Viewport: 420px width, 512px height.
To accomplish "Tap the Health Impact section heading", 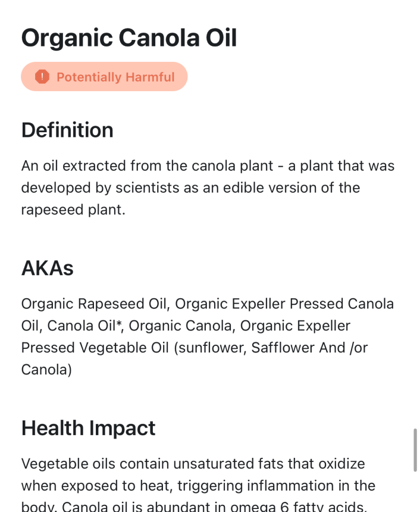I will [88, 428].
